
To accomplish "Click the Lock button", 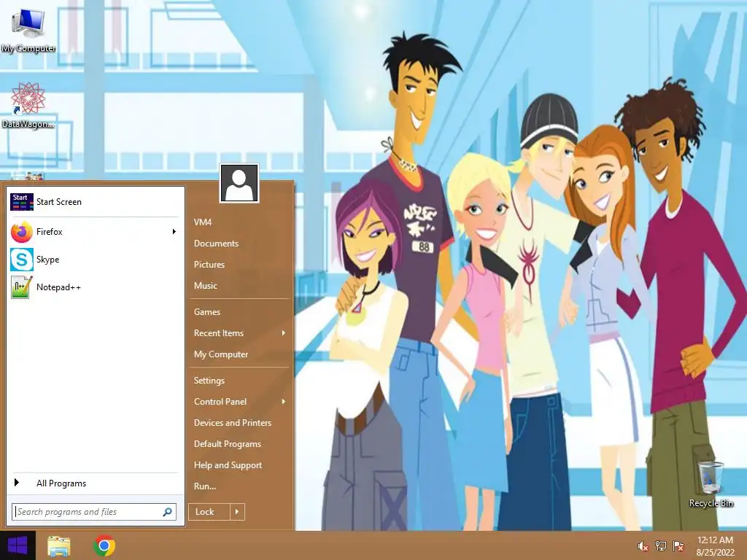I will (209, 512).
